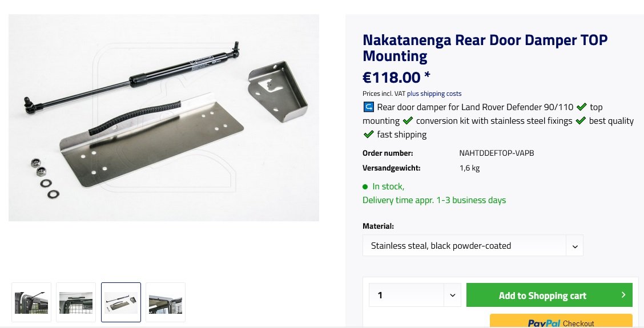
Task: Select second thumbnail with window grille
Action: tap(76, 302)
